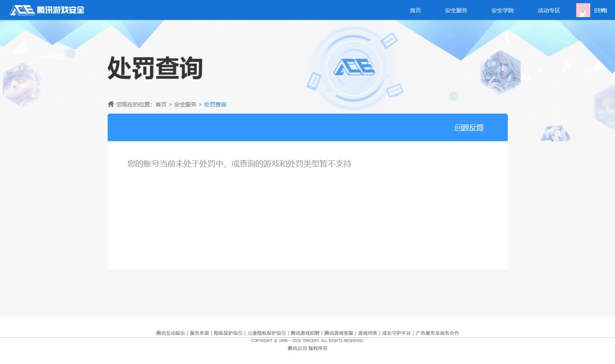Open the 安全服务 navigation menu
The width and height of the screenshot is (615, 364).
click(455, 10)
